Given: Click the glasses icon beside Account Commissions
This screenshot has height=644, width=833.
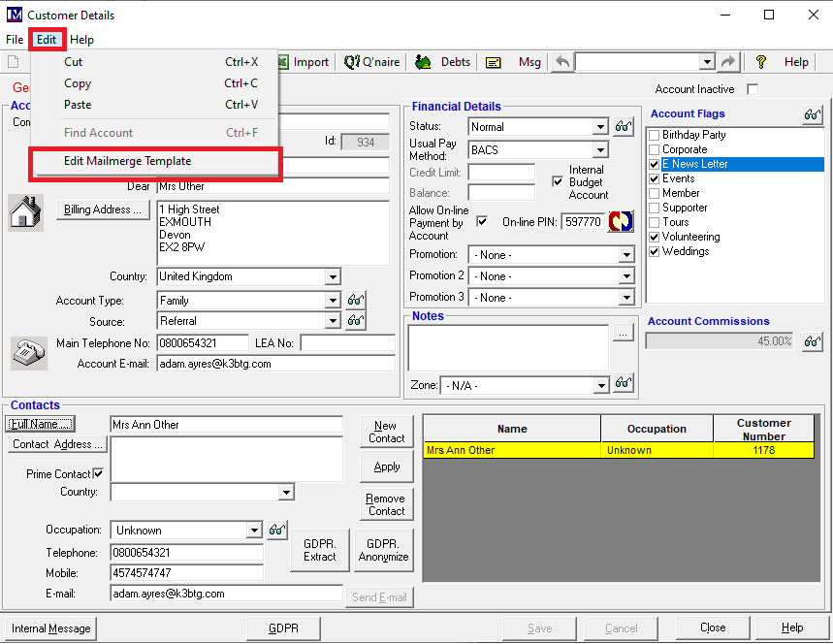Looking at the screenshot, I should pyautogui.click(x=813, y=341).
